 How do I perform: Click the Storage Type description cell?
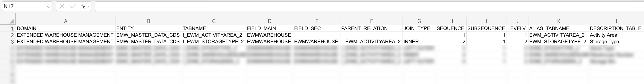[x=604, y=42]
